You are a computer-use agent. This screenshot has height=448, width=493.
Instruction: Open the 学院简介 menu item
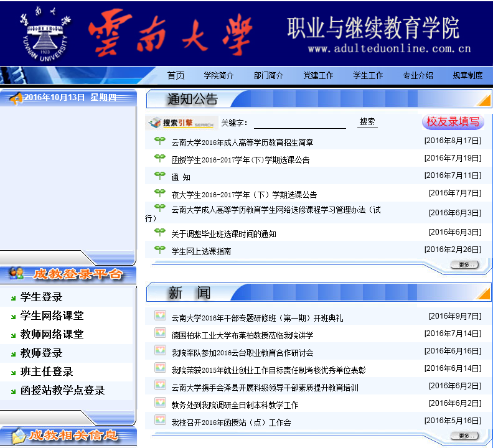pos(218,75)
